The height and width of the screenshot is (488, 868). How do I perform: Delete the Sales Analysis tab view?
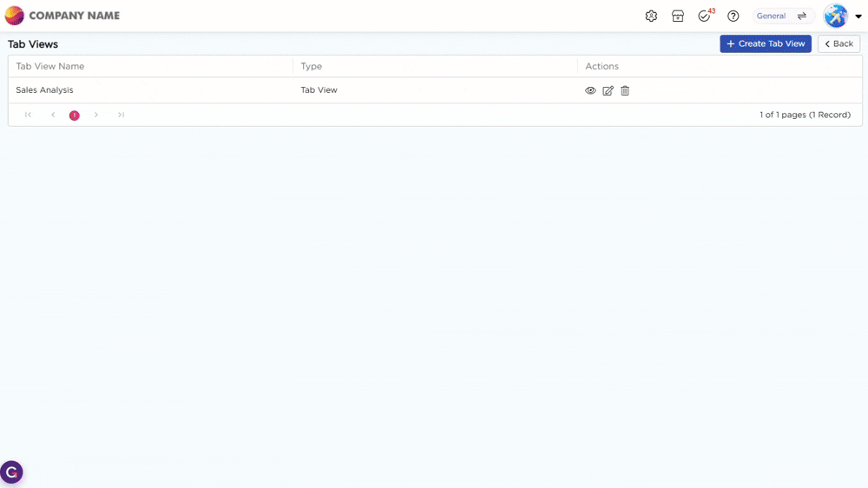coord(625,90)
